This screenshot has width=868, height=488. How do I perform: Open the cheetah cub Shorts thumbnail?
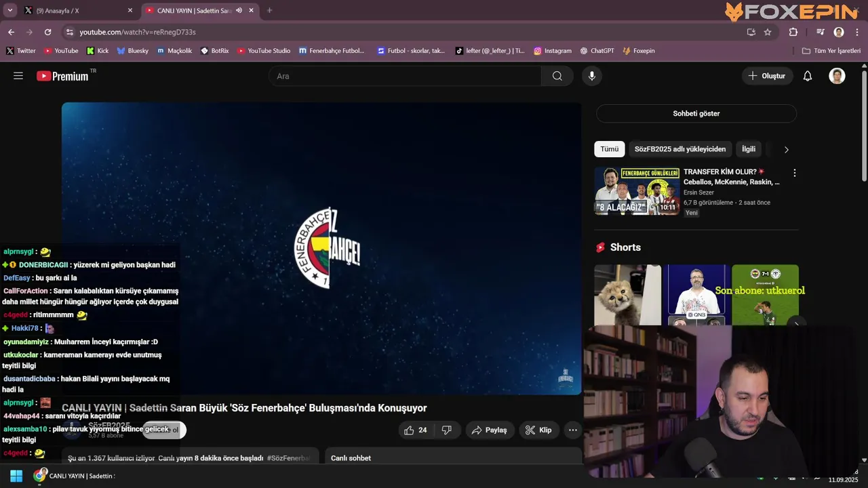click(628, 295)
